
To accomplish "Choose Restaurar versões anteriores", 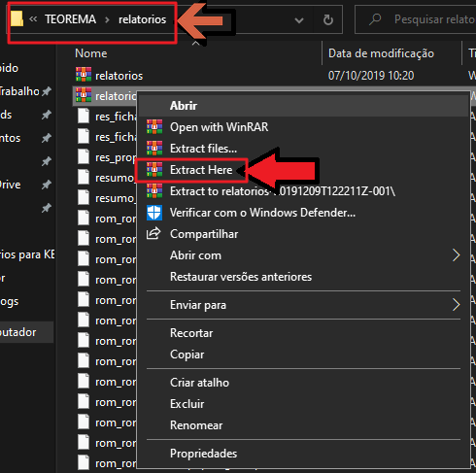I will pyautogui.click(x=303, y=277).
